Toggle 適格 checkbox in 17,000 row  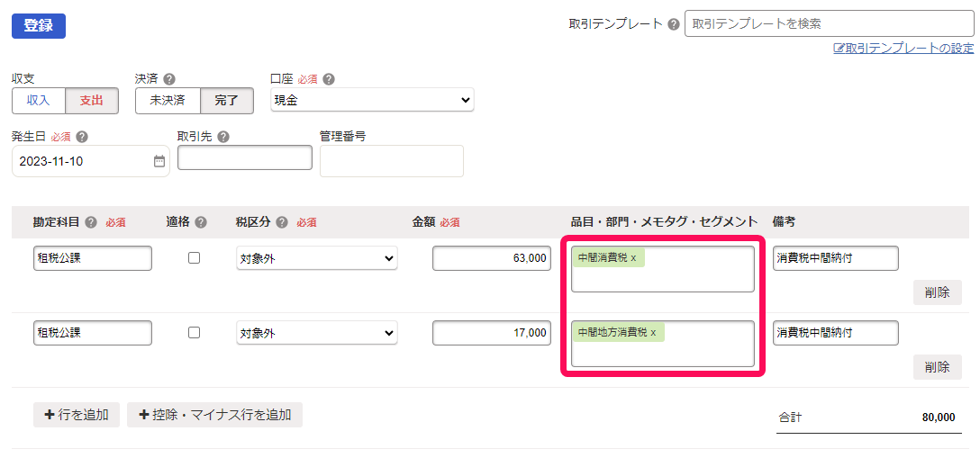tap(195, 333)
